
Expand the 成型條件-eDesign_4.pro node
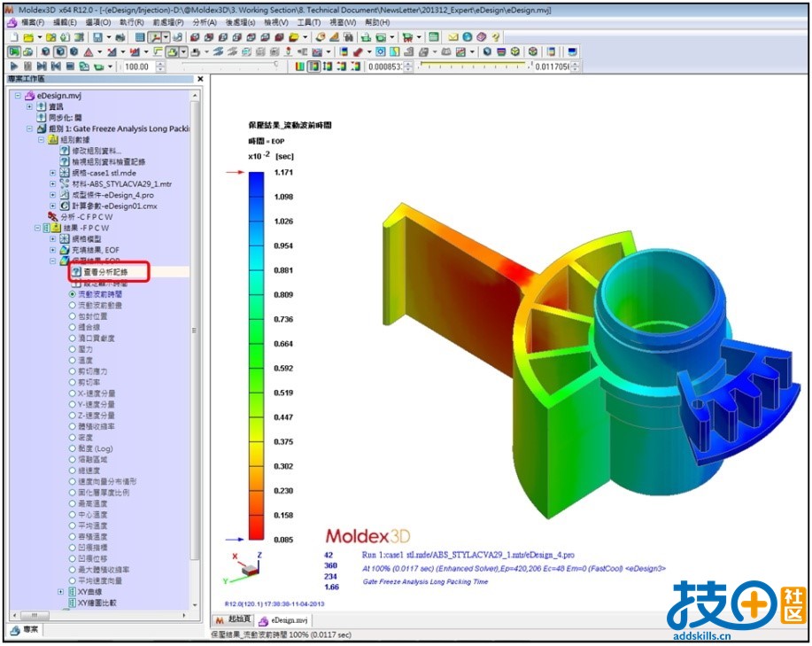[x=52, y=195]
